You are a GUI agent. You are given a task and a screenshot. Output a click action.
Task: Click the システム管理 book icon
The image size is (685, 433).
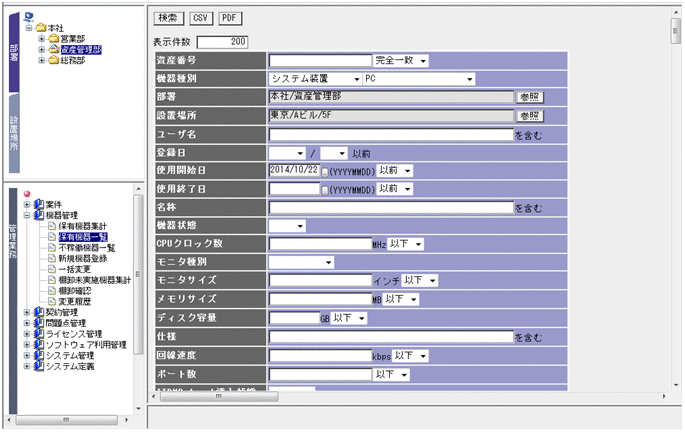pyautogui.click(x=39, y=355)
